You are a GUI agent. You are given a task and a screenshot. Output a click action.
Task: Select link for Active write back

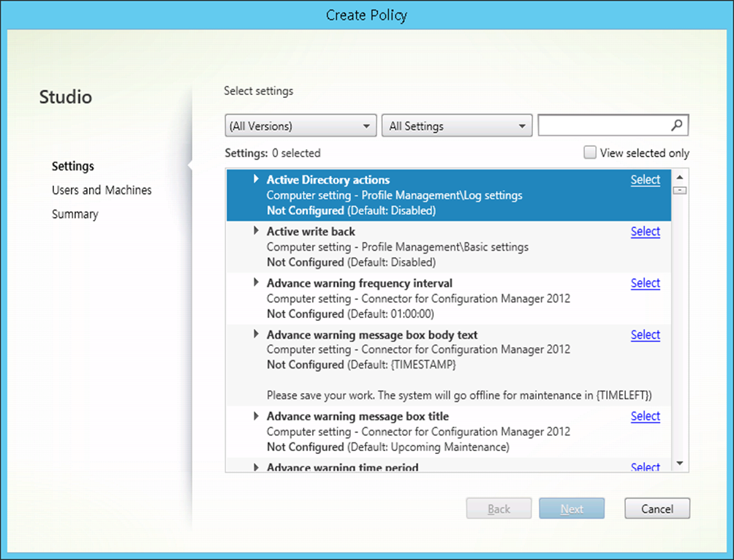645,231
